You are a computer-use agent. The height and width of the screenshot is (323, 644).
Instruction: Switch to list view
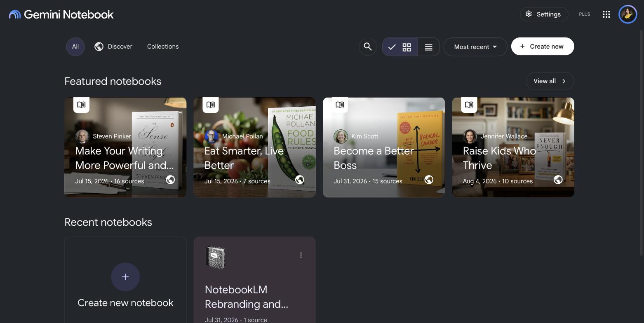pos(429,47)
